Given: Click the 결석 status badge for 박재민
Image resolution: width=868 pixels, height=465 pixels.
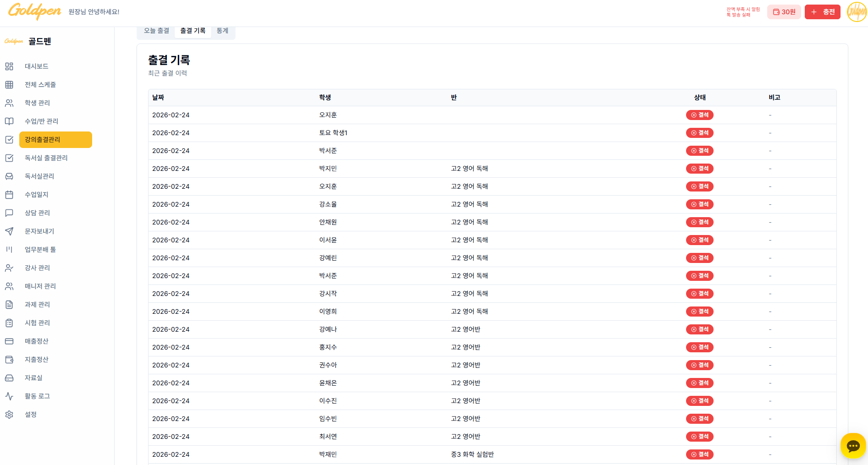Looking at the screenshot, I should click(x=699, y=454).
